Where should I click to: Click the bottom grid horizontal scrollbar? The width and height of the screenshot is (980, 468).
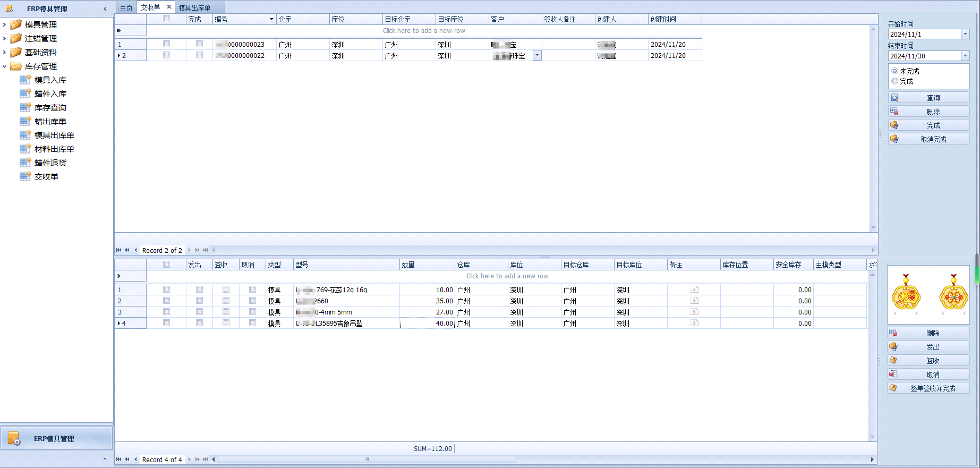[367, 460]
